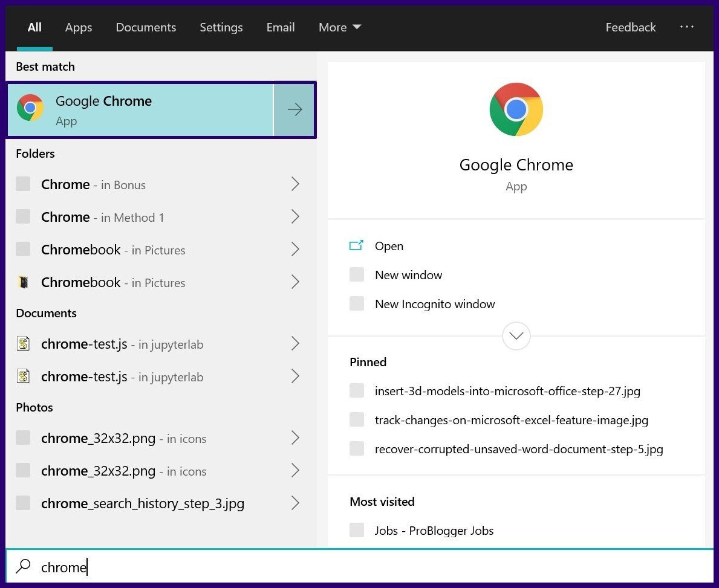Expand the Chrome in Bonus folder chevron
719x588 pixels.
(x=295, y=184)
